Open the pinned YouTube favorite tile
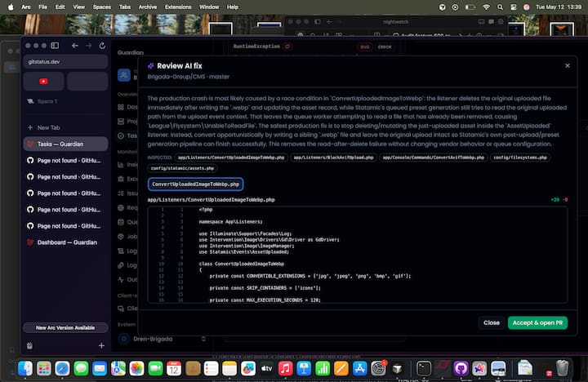This screenshot has width=588, height=382. (x=43, y=82)
